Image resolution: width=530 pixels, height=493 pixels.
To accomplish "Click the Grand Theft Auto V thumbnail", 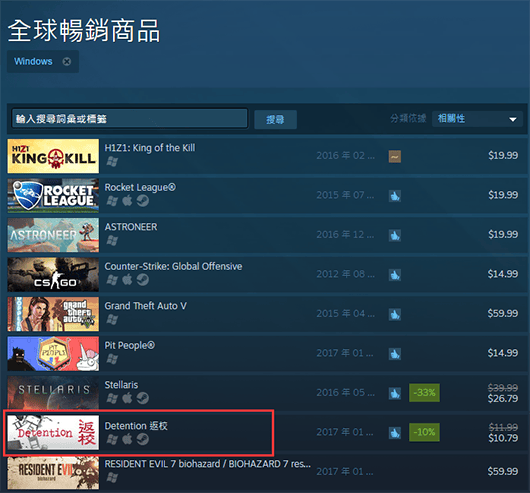I will click(53, 314).
